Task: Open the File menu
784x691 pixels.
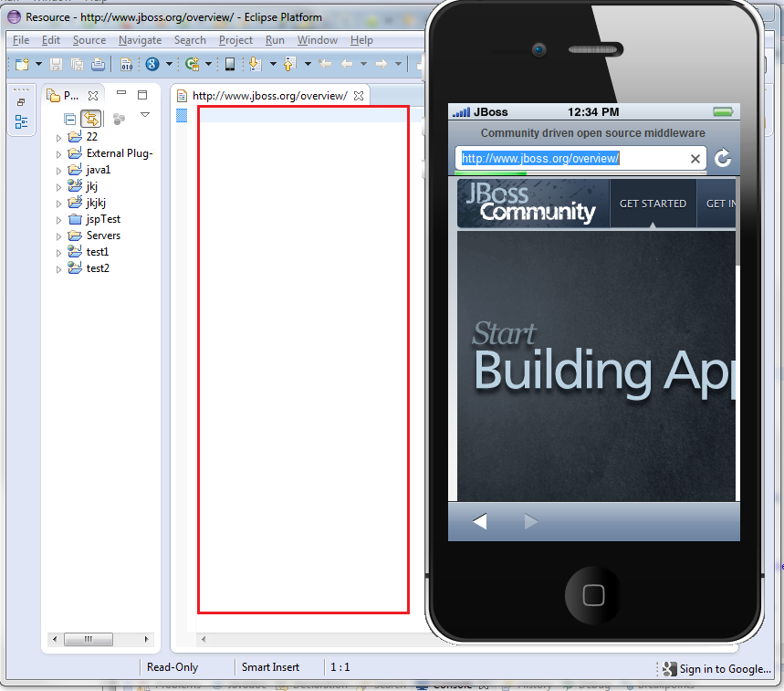Action: 21,40
